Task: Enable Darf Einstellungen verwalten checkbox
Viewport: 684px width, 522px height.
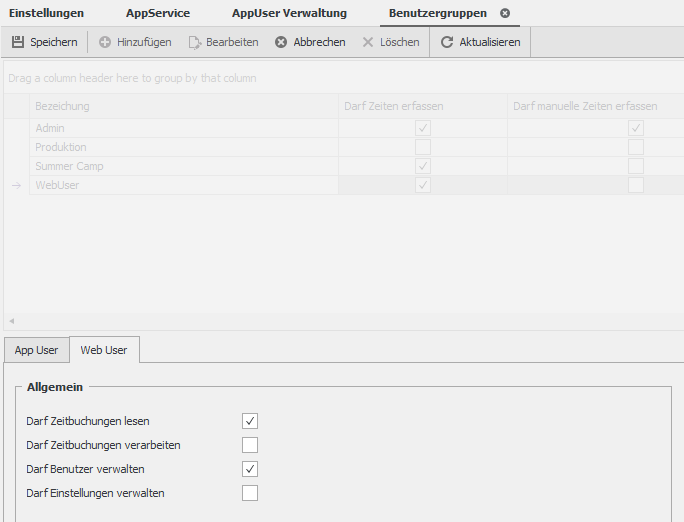Action: tap(250, 493)
